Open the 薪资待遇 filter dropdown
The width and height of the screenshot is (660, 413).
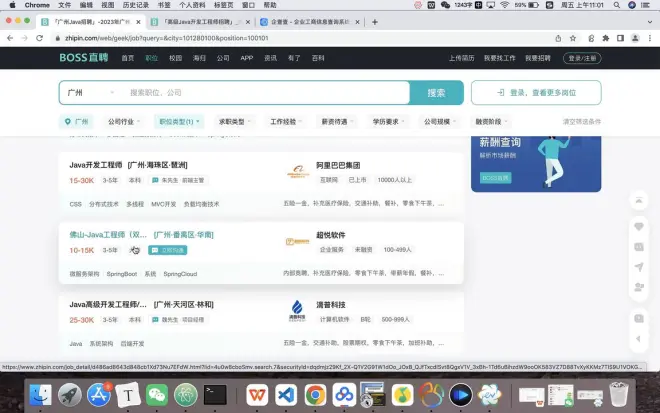coord(338,121)
